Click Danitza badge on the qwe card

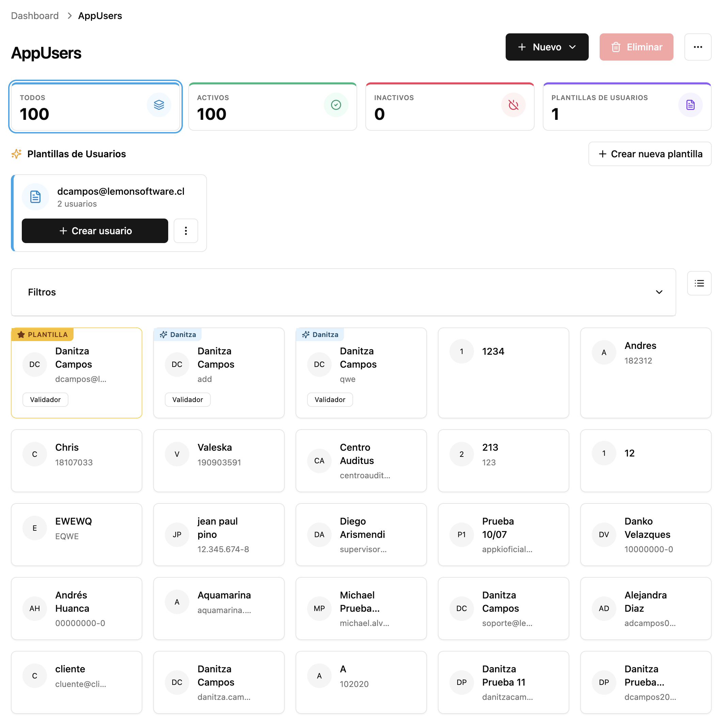320,334
